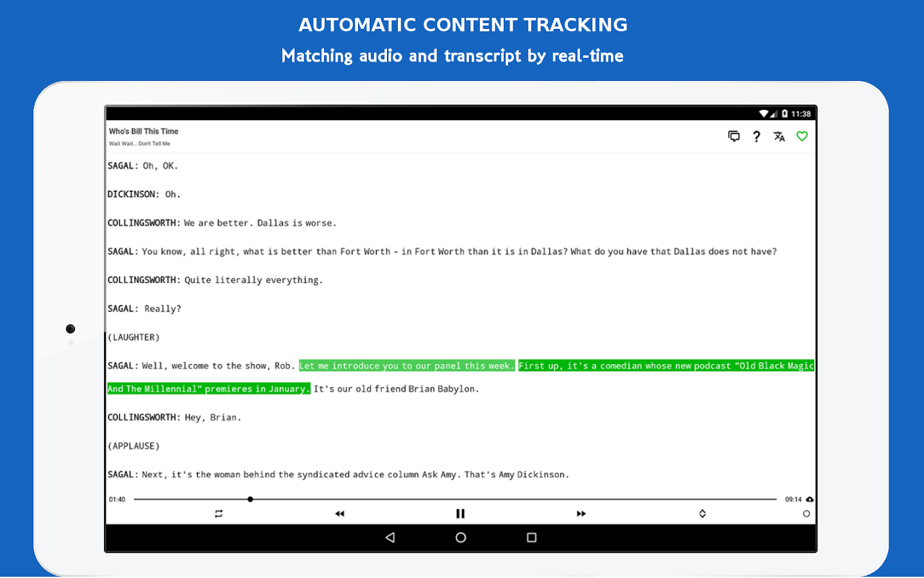Tap the line 'Hey, Brian.'

click(x=213, y=417)
